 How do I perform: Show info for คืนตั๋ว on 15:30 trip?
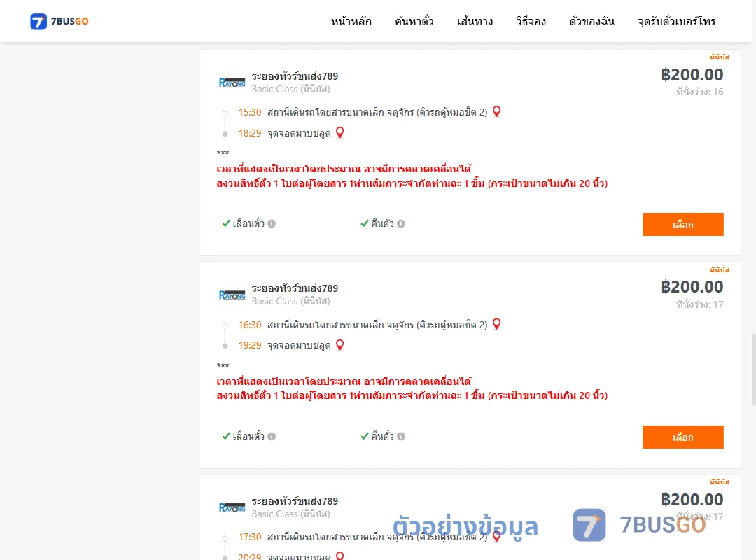(401, 224)
